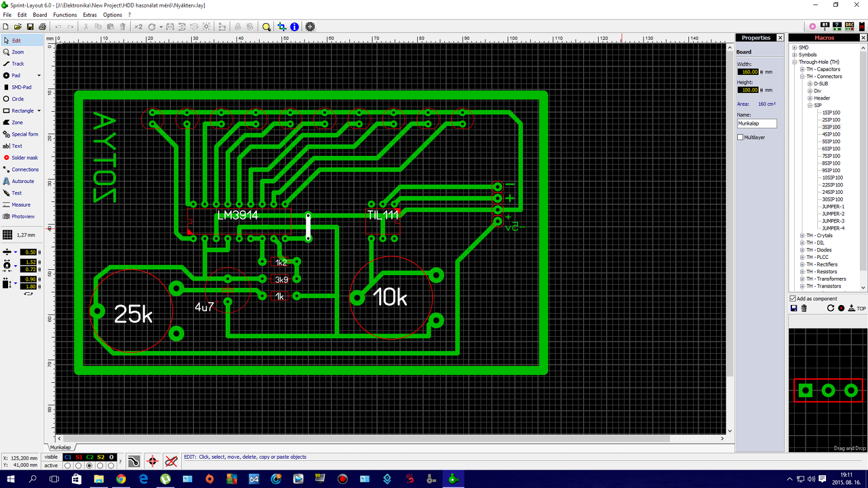
Task: Open the Board menu
Action: click(x=40, y=15)
